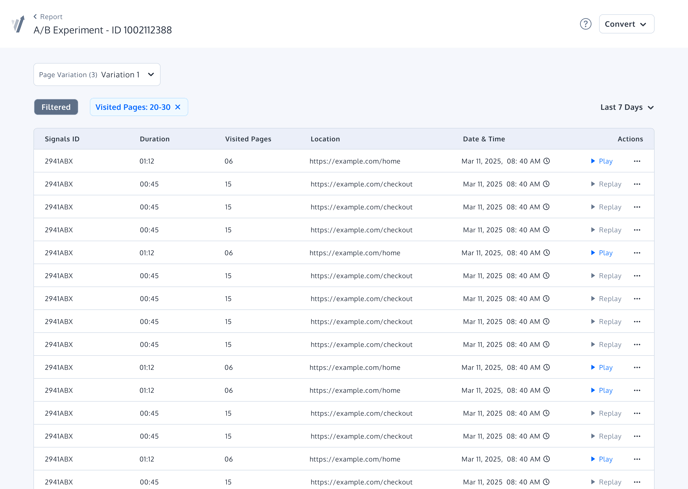Click the Actions column header
The width and height of the screenshot is (688, 489).
pos(630,139)
